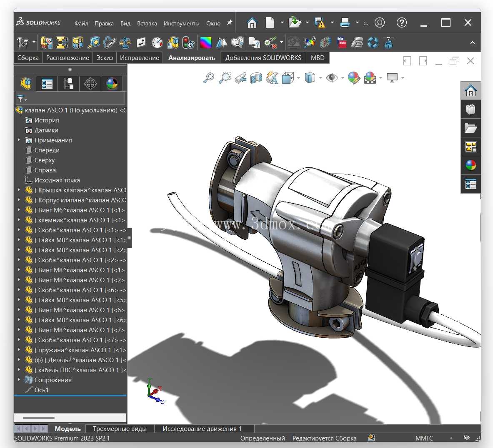Expand the пружина component node

click(19, 350)
